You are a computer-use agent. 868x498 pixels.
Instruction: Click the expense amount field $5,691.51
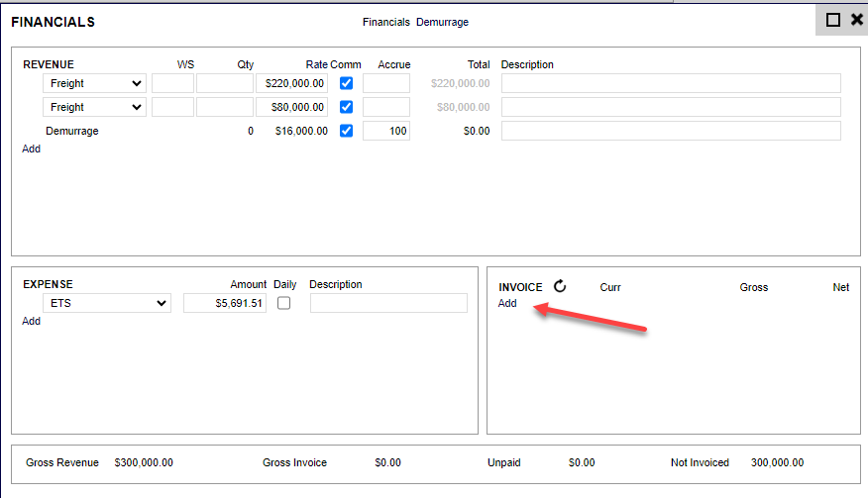(x=225, y=303)
